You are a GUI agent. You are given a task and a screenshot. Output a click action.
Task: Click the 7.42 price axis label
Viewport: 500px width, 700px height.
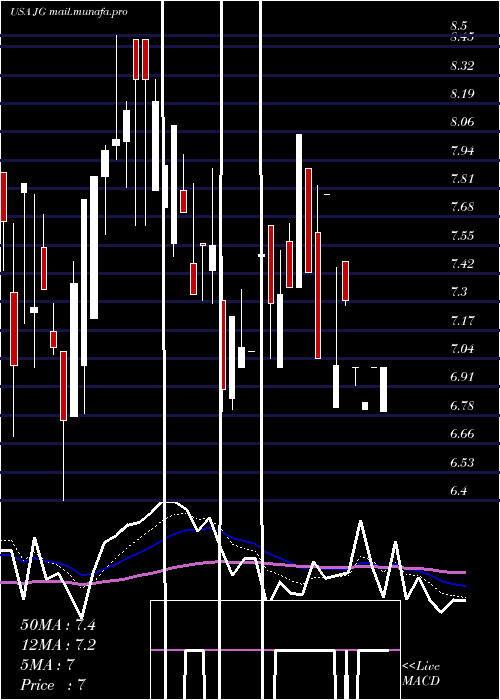[462, 263]
